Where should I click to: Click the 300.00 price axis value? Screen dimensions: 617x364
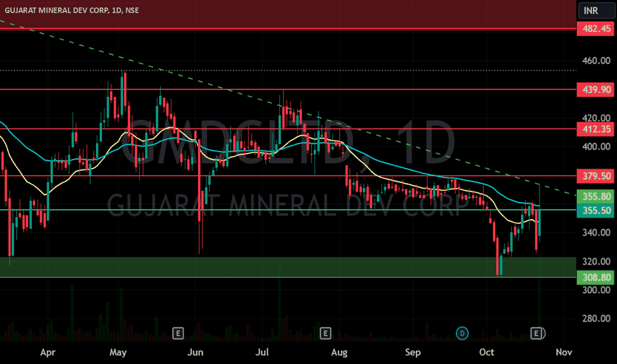(x=596, y=290)
